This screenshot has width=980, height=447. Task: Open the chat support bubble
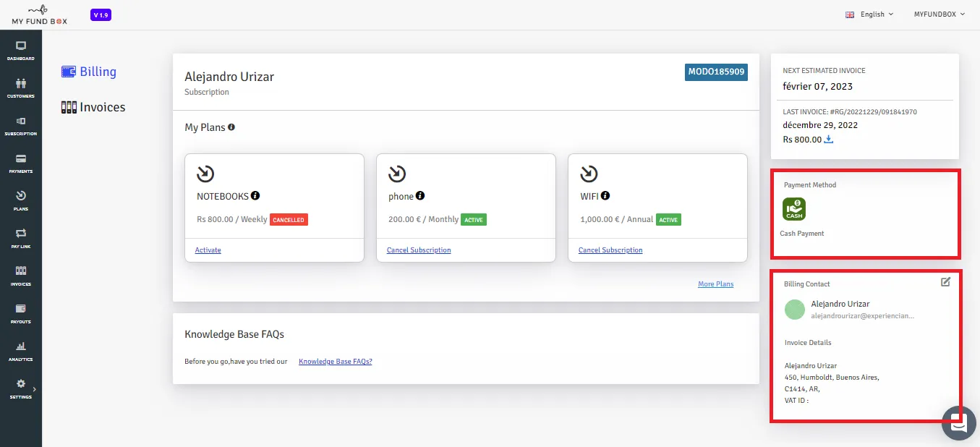(x=959, y=423)
